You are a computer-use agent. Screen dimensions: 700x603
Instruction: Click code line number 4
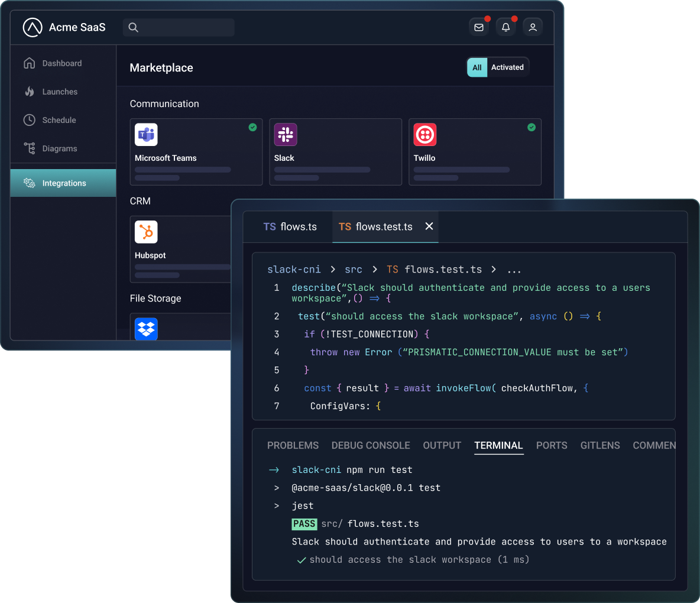276,352
